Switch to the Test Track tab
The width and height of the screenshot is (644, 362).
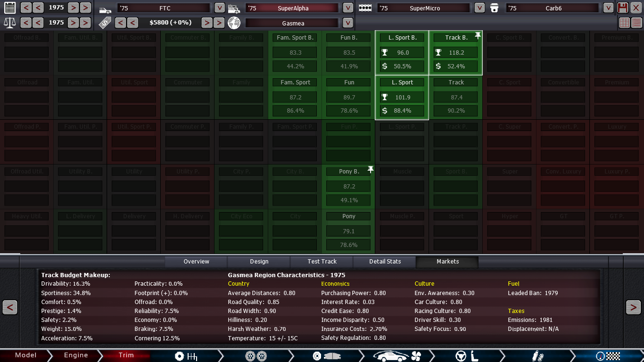point(322,262)
